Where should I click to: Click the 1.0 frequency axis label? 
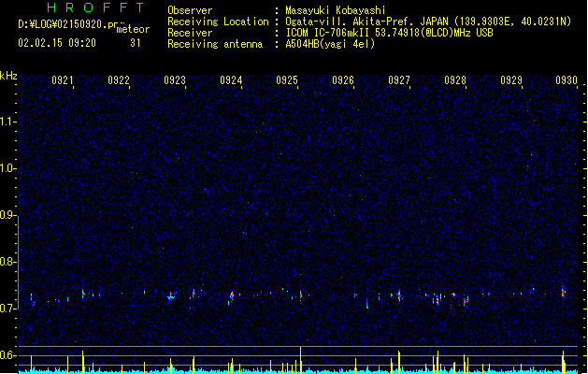tap(7, 168)
